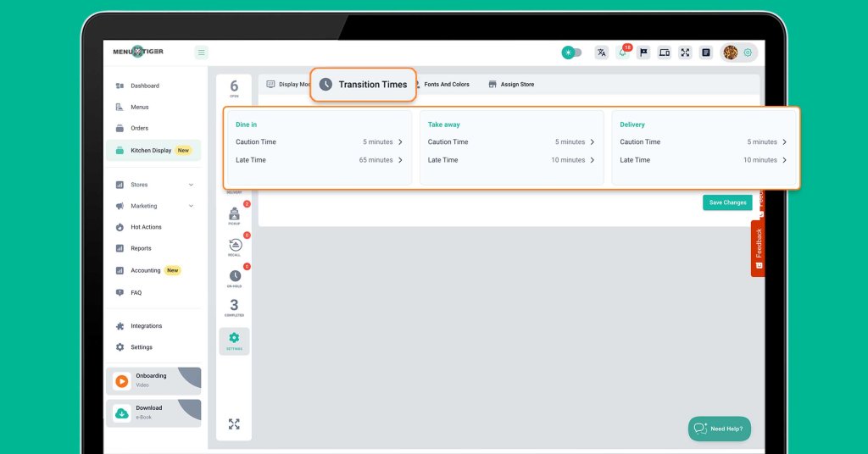Open Dine in Late Time setting
868x454 pixels.
(400, 160)
